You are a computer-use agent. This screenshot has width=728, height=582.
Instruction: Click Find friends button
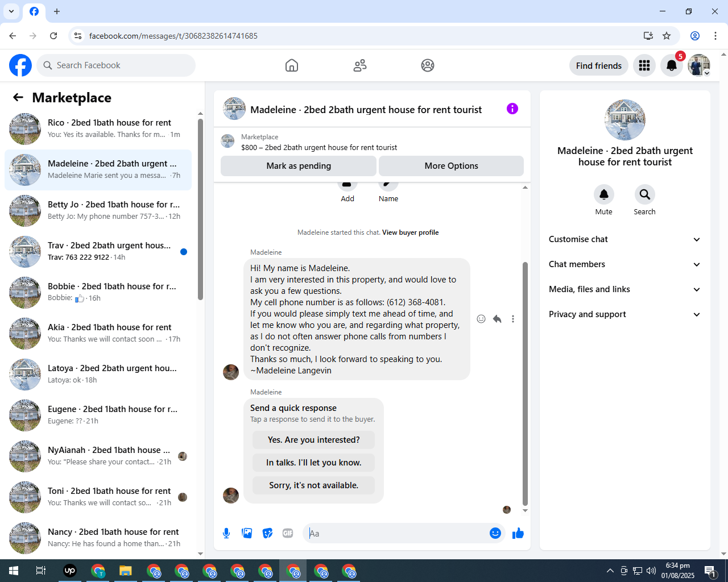click(x=599, y=65)
